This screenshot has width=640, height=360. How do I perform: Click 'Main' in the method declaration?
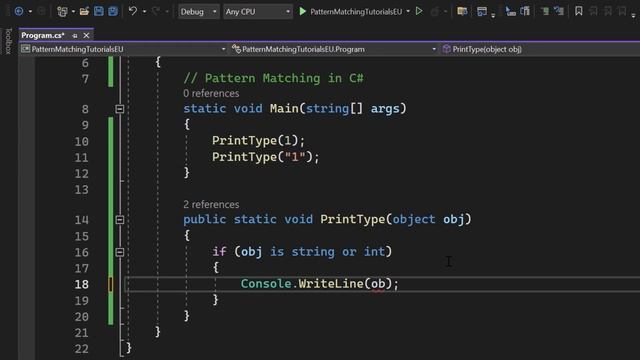[284, 109]
